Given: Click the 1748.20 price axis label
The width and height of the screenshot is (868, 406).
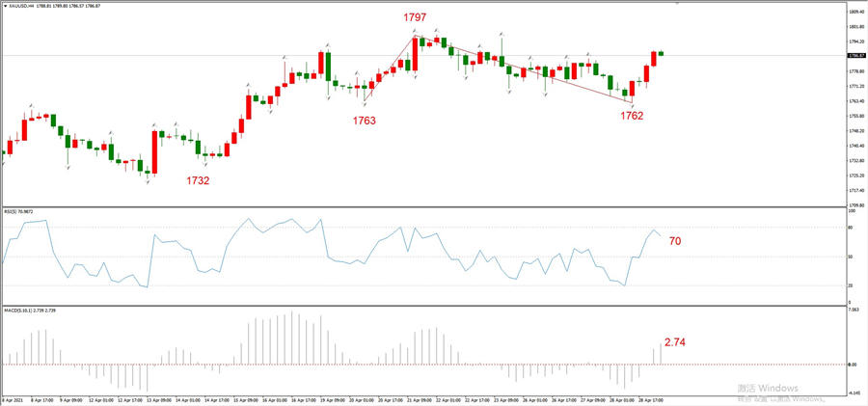Looking at the screenshot, I should click(855, 131).
